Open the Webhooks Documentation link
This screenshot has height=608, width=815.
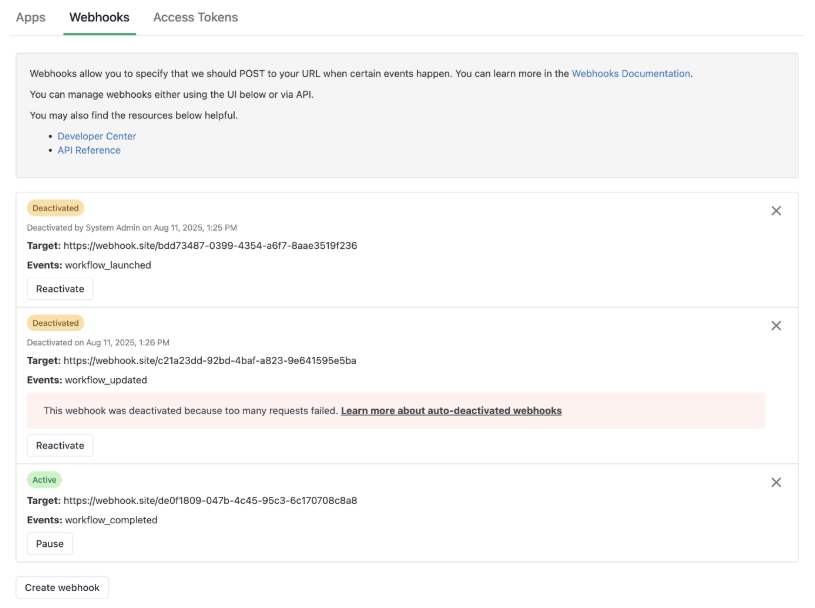(630, 74)
